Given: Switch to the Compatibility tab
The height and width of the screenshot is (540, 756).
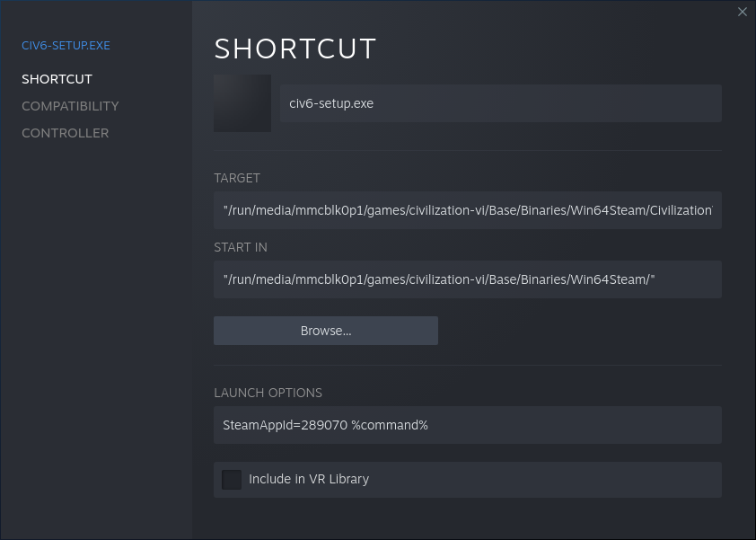Looking at the screenshot, I should 70,106.
